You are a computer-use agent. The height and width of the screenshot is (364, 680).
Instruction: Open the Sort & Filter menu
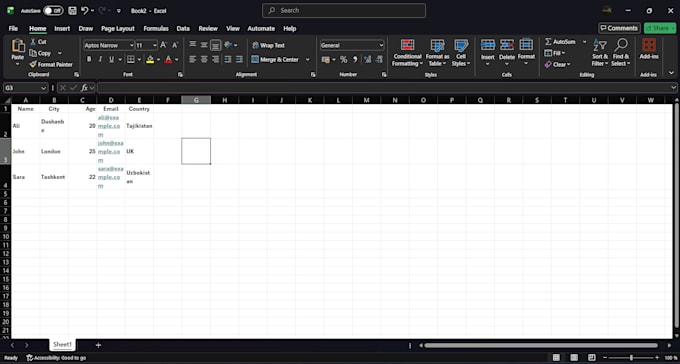point(600,53)
